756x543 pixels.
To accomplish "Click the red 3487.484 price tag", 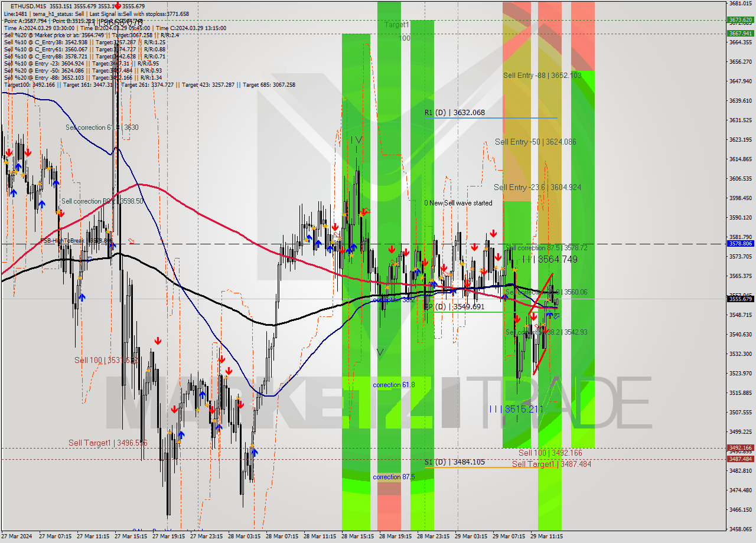I will (x=740, y=459).
